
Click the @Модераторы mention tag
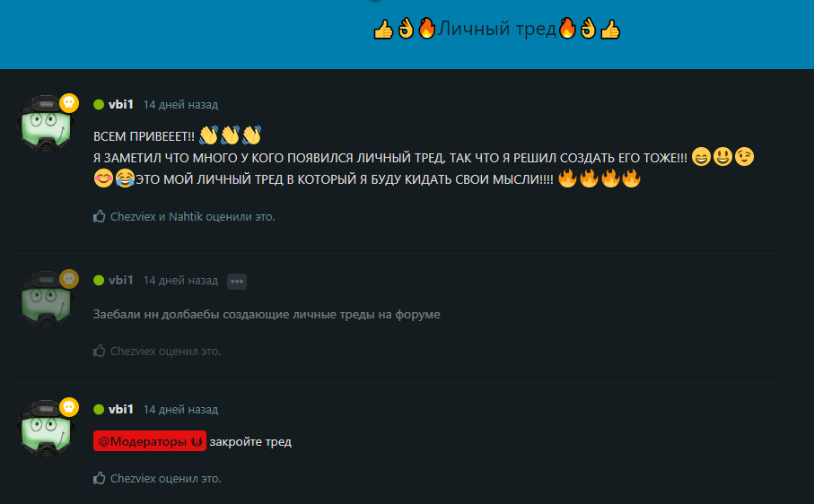(150, 441)
